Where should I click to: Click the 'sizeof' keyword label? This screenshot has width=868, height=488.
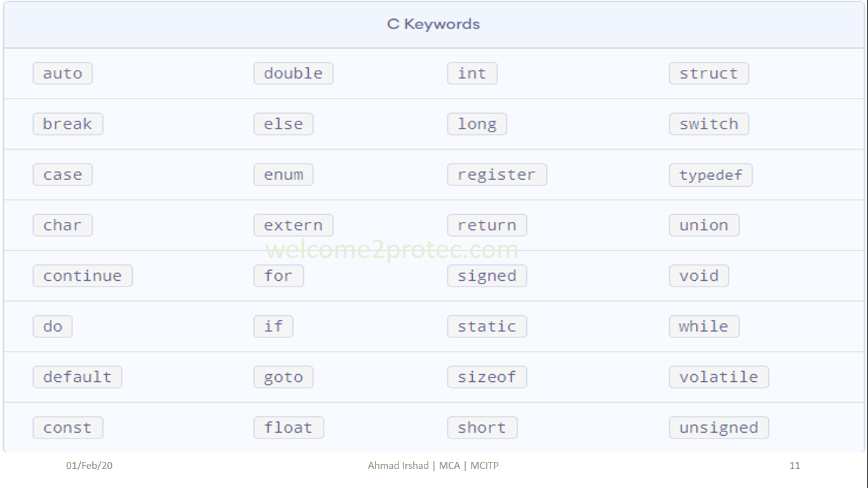coord(487,377)
